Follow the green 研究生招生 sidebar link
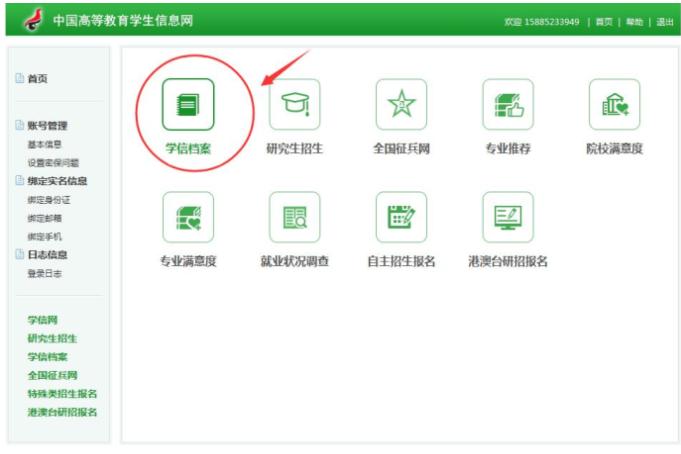 53,338
